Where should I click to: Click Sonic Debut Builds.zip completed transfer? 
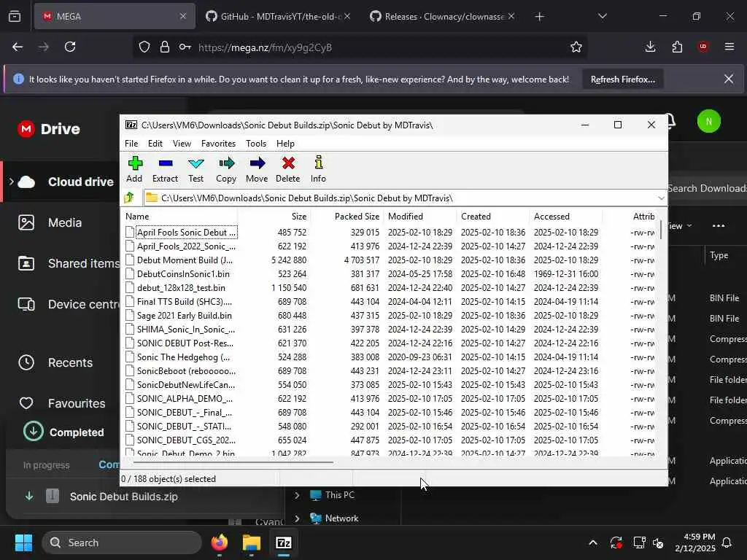click(124, 497)
